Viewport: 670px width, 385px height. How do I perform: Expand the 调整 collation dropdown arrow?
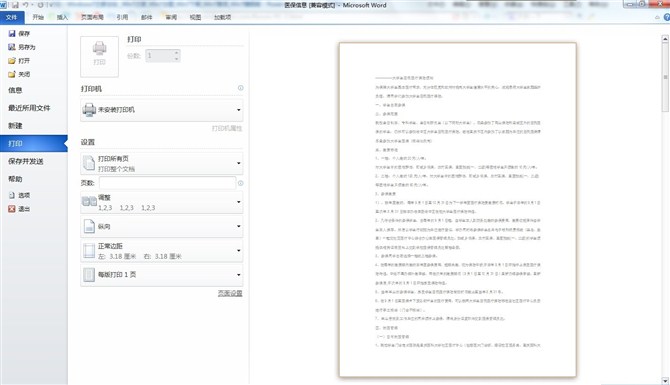(238, 202)
